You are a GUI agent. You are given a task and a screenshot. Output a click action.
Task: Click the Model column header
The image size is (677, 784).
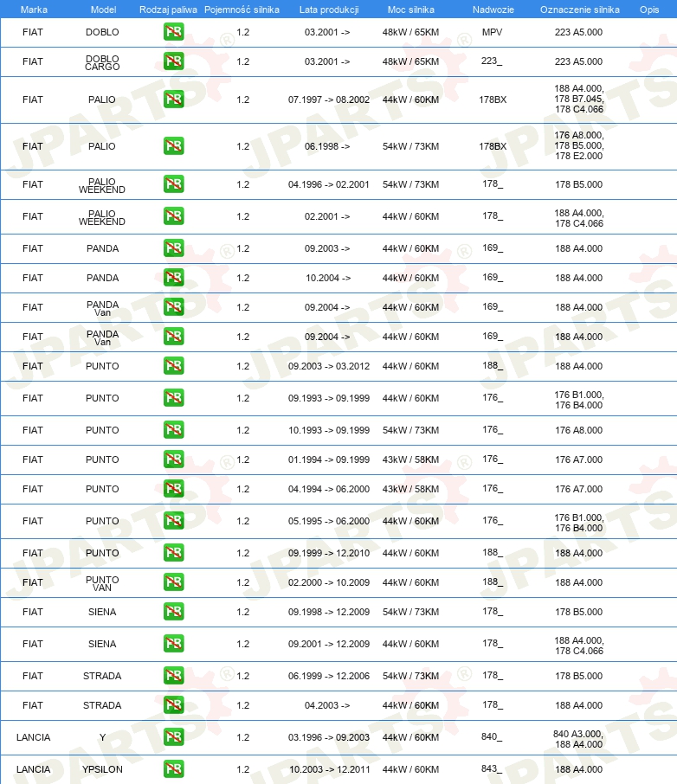click(x=103, y=10)
